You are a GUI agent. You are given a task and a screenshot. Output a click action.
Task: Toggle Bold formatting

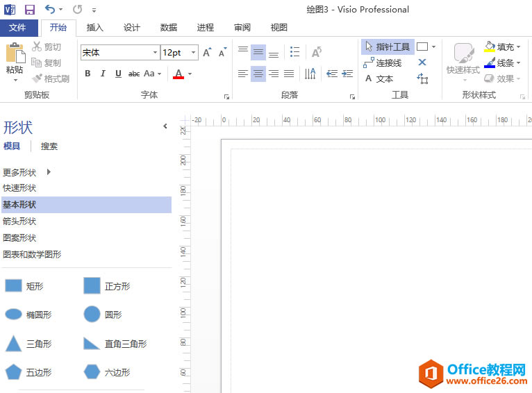(x=88, y=74)
